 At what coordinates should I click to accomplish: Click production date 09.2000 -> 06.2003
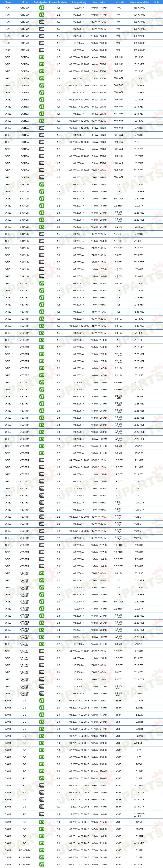click(x=79, y=57)
